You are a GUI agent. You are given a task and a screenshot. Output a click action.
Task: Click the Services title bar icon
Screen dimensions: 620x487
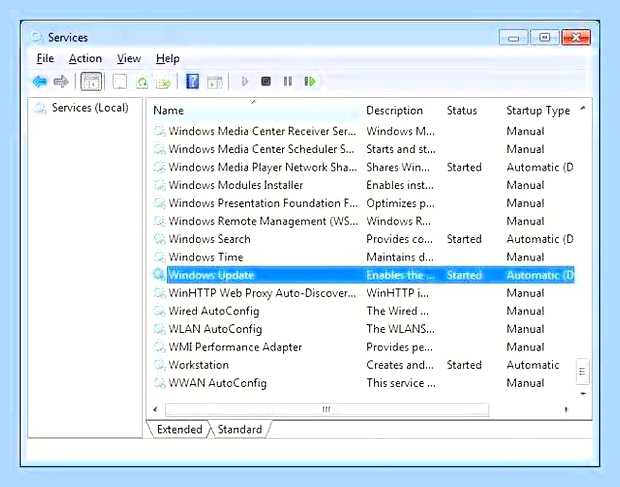click(37, 38)
